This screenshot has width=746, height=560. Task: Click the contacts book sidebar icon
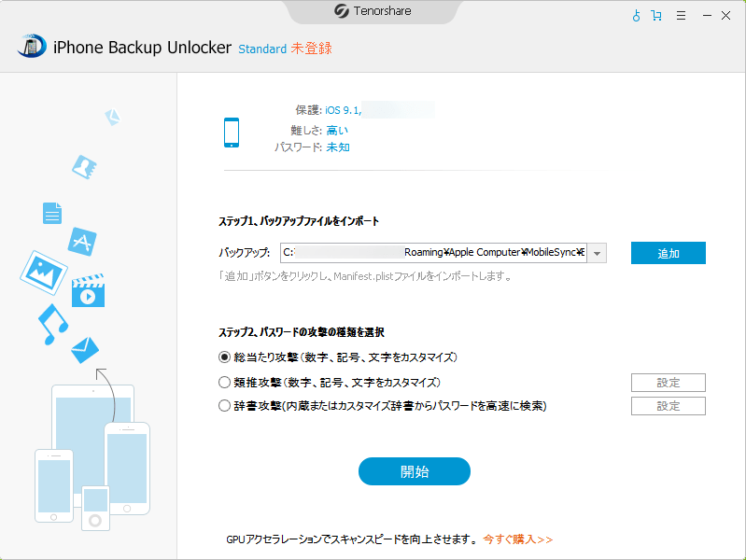pos(84,167)
